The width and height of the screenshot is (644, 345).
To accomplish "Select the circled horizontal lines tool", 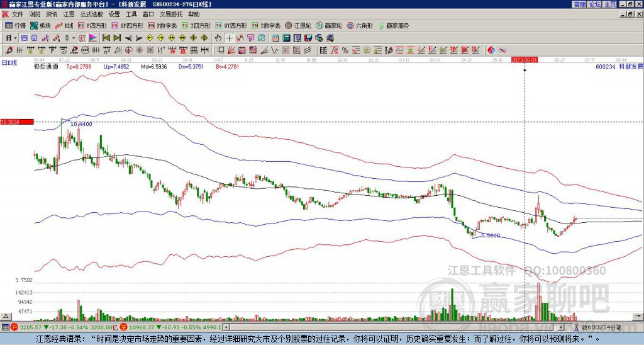I will tap(86, 50).
